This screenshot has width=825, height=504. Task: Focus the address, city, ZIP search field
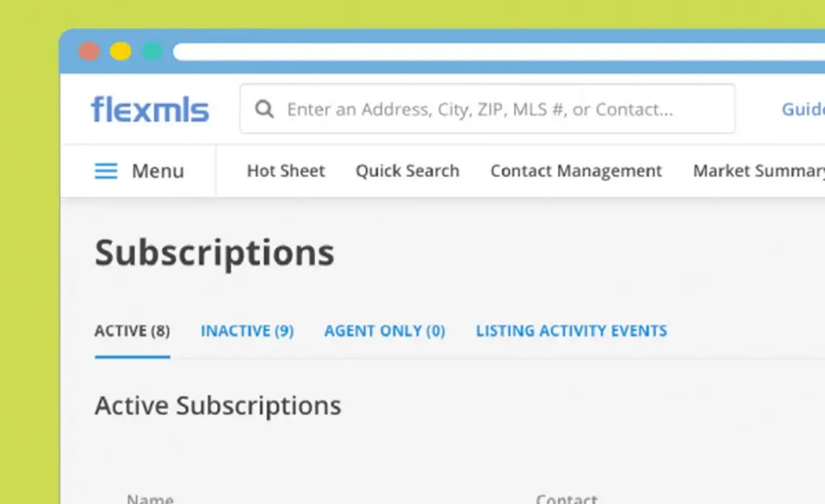[x=487, y=109]
